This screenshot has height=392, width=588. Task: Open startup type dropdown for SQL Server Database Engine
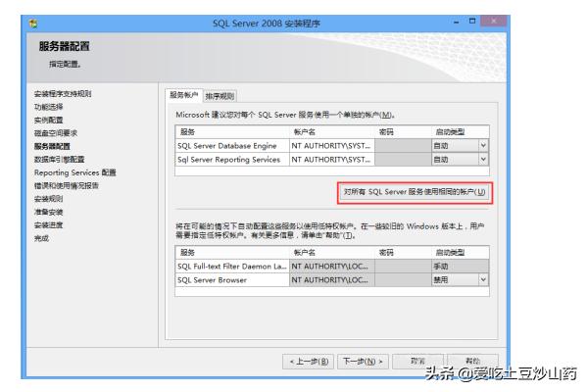pos(483,145)
